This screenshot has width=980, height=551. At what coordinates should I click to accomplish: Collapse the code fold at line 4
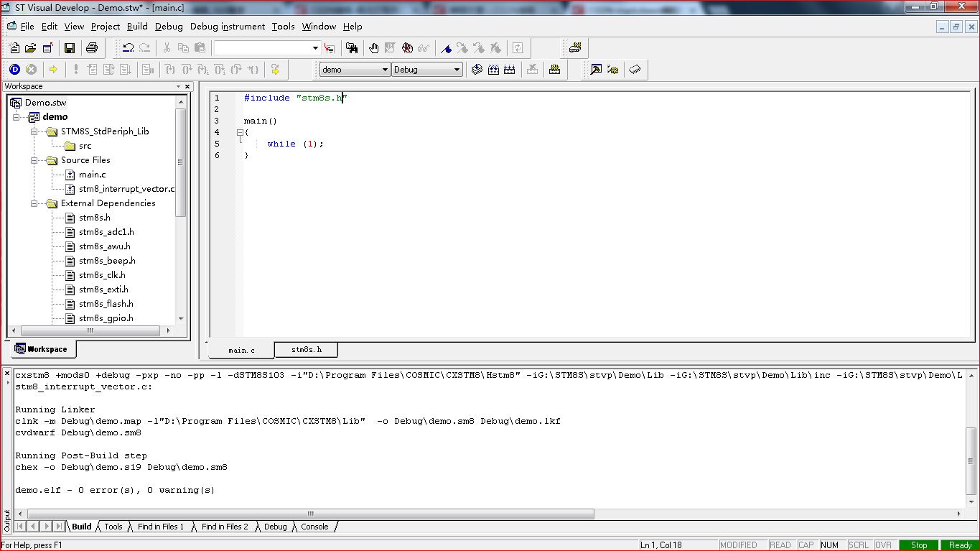click(x=240, y=133)
